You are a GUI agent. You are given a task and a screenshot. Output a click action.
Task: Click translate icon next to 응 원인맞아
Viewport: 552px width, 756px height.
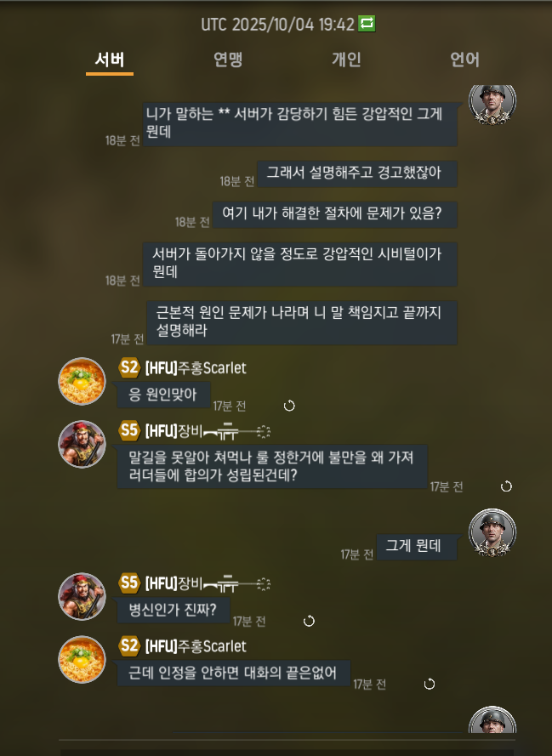(289, 406)
